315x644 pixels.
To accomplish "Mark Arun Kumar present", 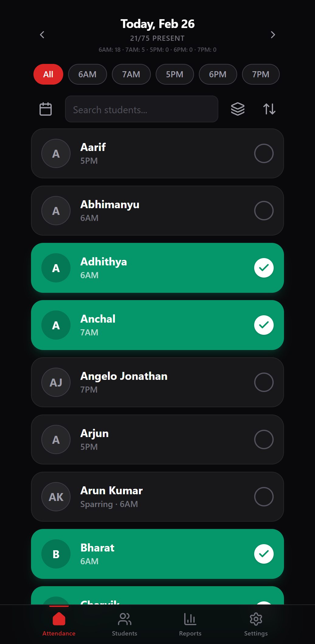I will 264,497.
